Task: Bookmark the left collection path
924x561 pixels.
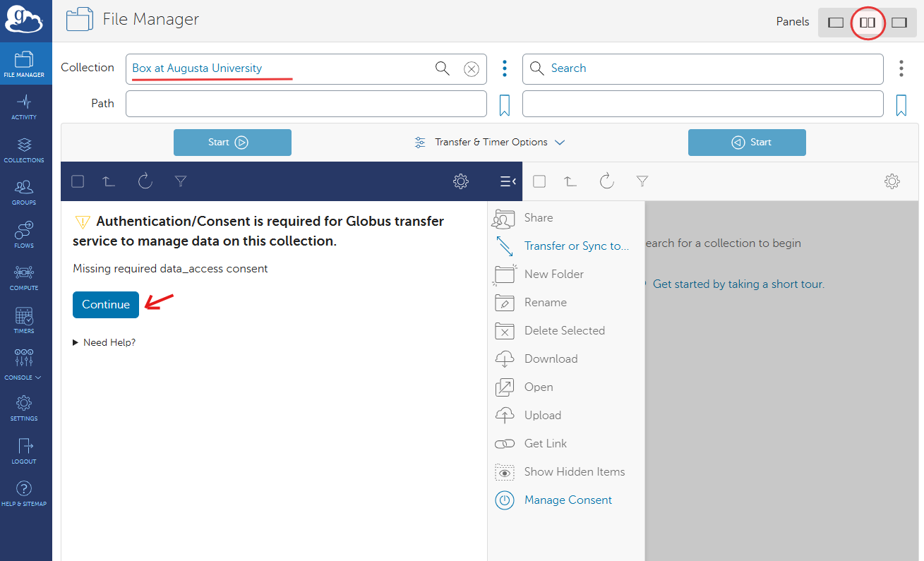Action: [505, 105]
